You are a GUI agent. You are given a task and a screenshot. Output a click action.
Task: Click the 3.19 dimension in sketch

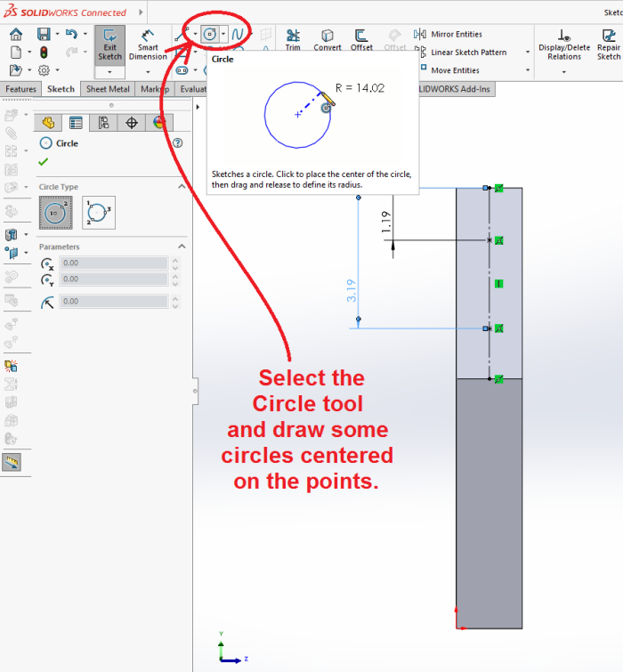pyautogui.click(x=352, y=290)
